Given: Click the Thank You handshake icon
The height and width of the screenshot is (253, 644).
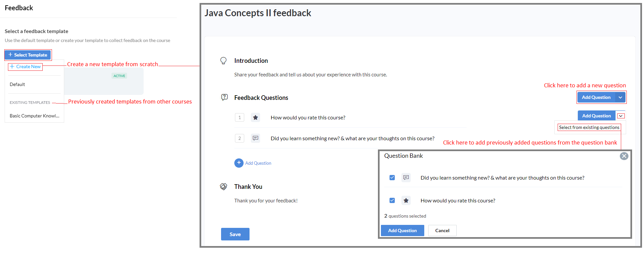Looking at the screenshot, I should coord(224,187).
